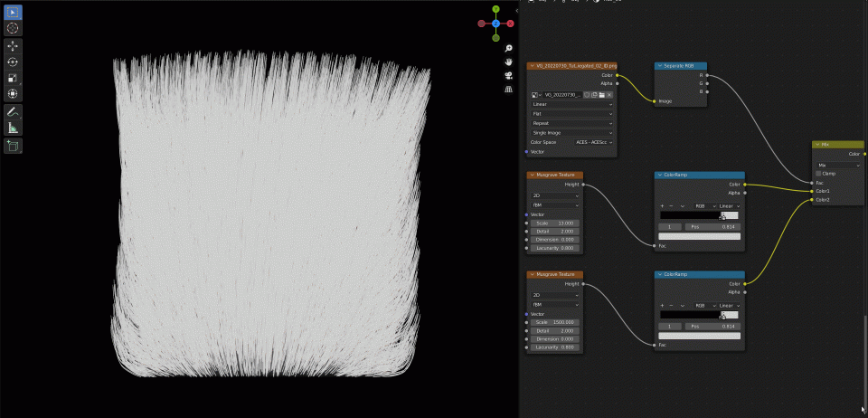Open the fBM dropdown on Musgrave with Scale 1500.000
Image resolution: width=868 pixels, height=418 pixels.
click(x=554, y=305)
